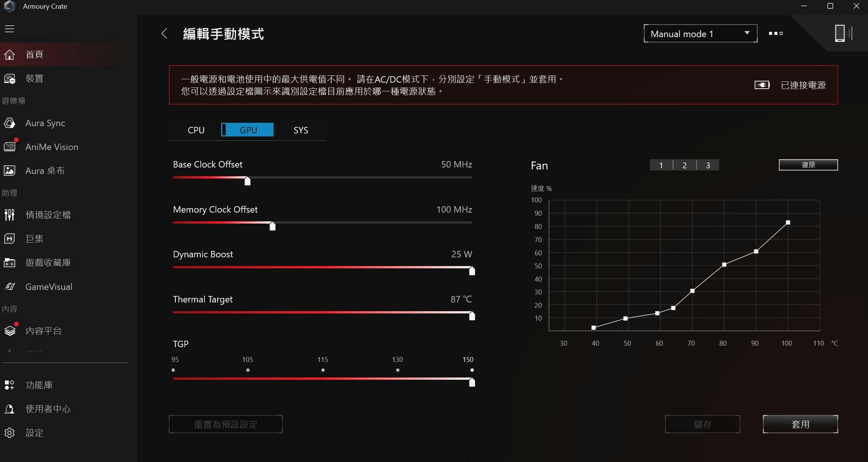
Task: Click the 已連接電源 power status text
Action: tap(803, 85)
